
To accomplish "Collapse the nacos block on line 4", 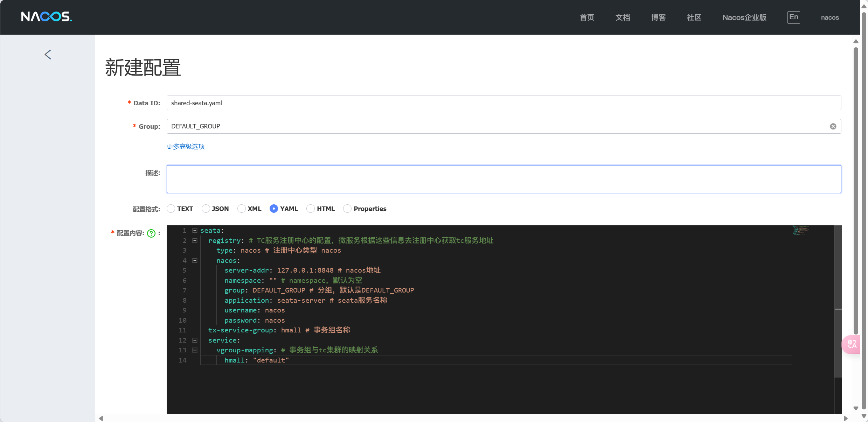I will 195,261.
